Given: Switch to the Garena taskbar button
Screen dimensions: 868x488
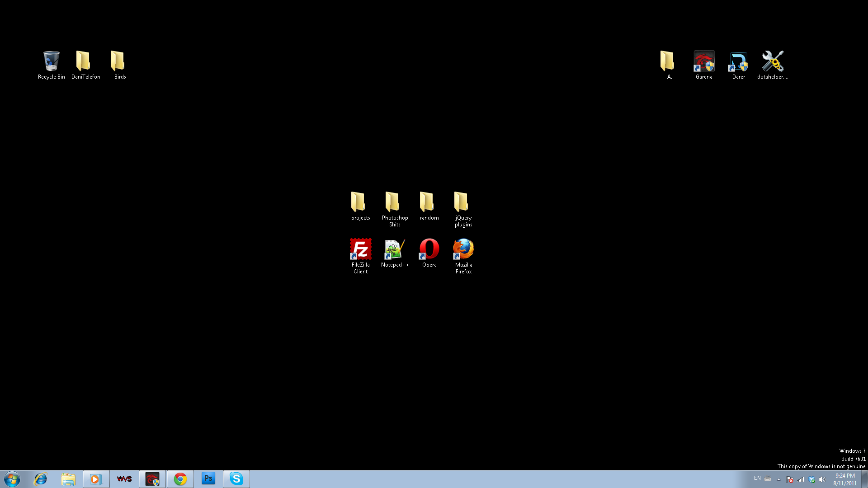Looking at the screenshot, I should pyautogui.click(x=152, y=479).
